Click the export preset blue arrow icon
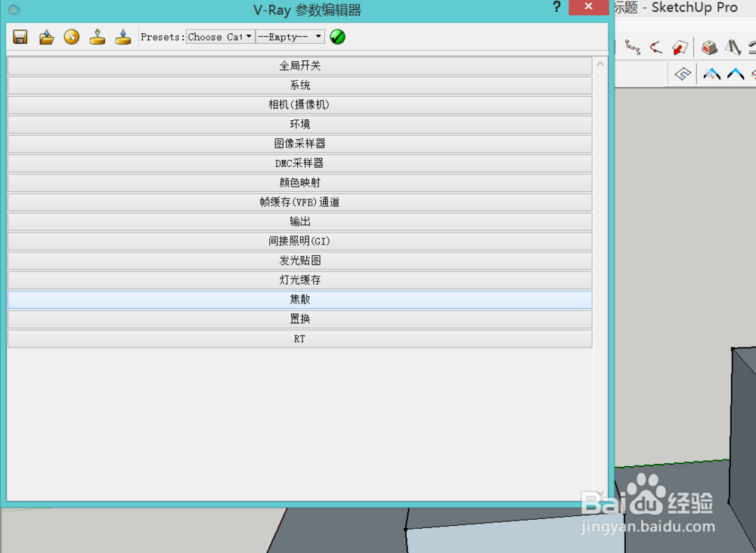The width and height of the screenshot is (756, 553). [x=123, y=37]
